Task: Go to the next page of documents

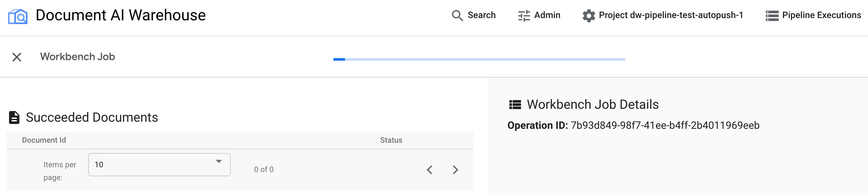Action: pyautogui.click(x=455, y=170)
